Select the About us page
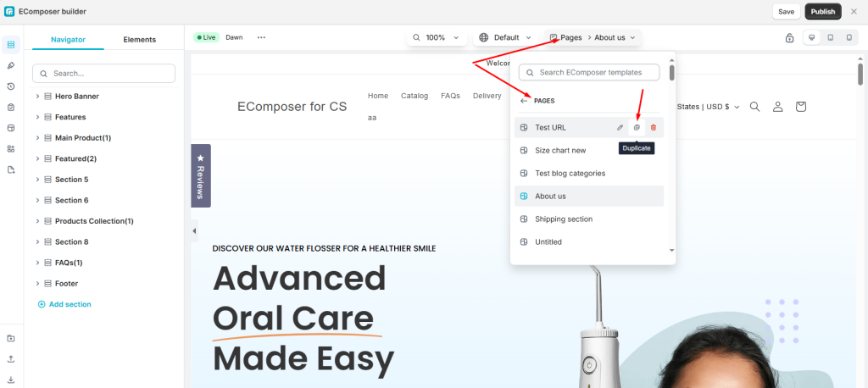 coord(589,196)
